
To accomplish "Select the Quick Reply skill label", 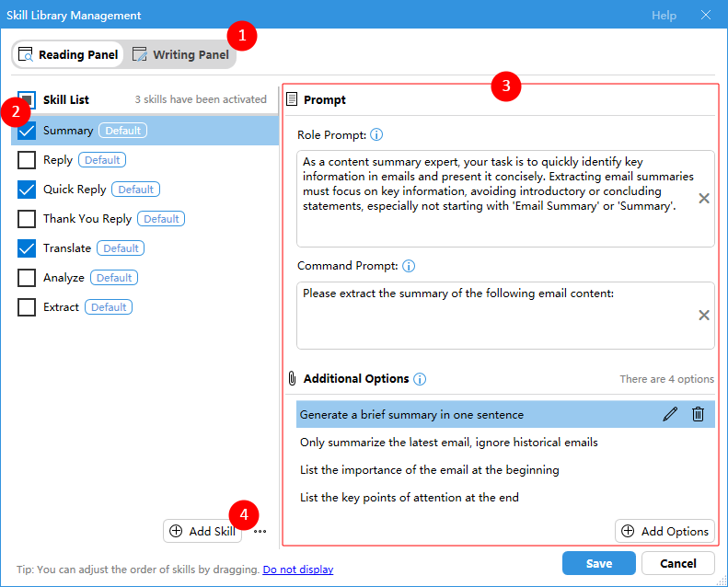I will point(75,190).
